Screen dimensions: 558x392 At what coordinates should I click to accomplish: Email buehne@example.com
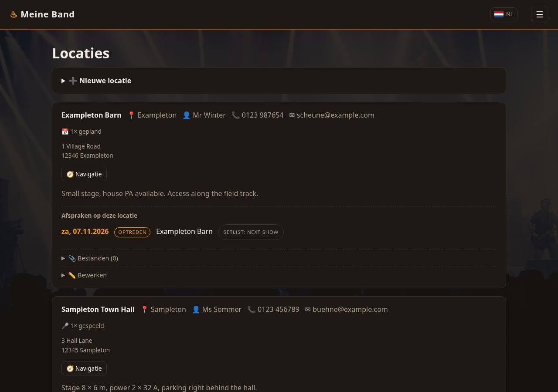(350, 309)
